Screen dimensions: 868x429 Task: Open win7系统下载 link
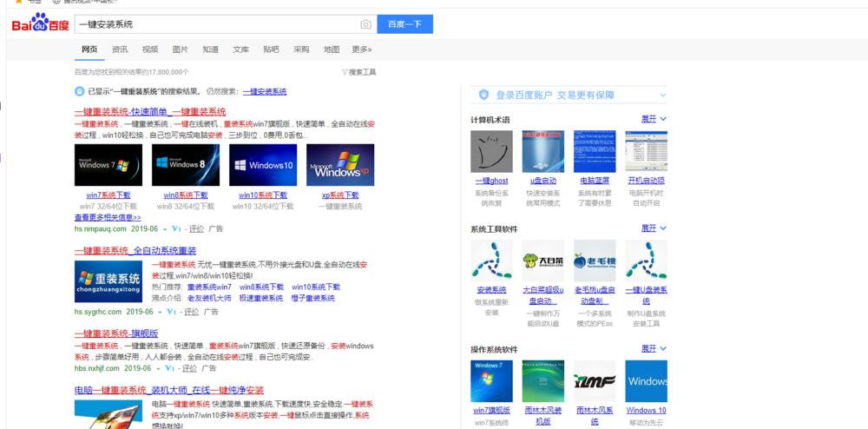pyautogui.click(x=108, y=195)
